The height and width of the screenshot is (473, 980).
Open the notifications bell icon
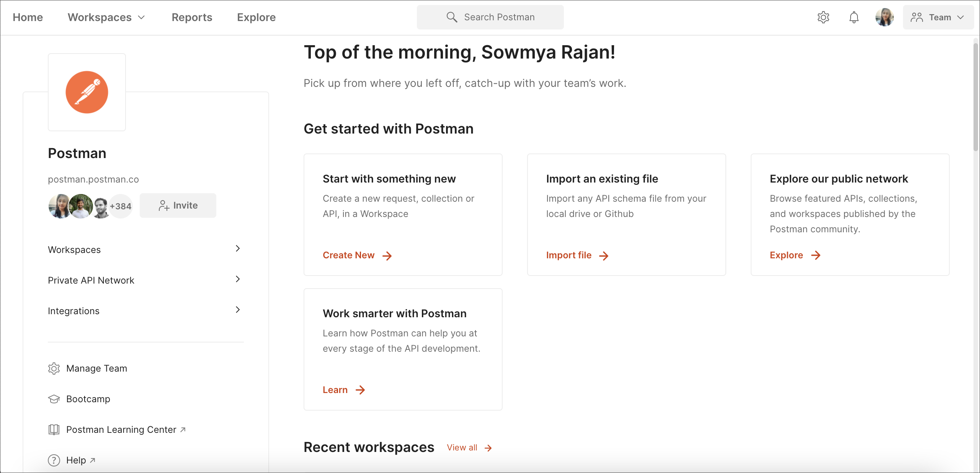854,17
